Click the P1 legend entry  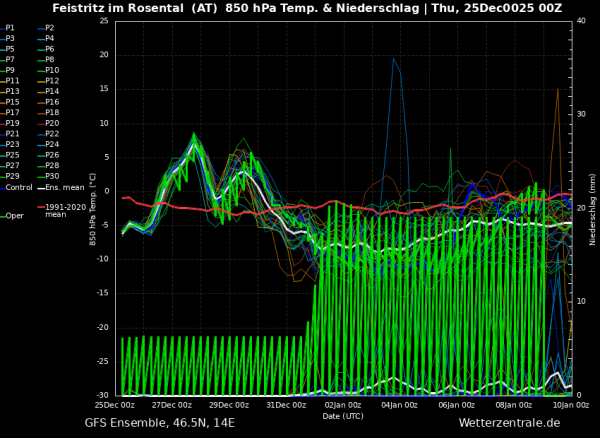click(11, 28)
